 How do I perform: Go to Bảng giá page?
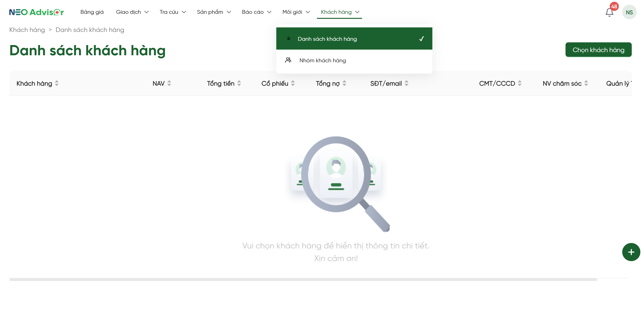click(x=92, y=12)
